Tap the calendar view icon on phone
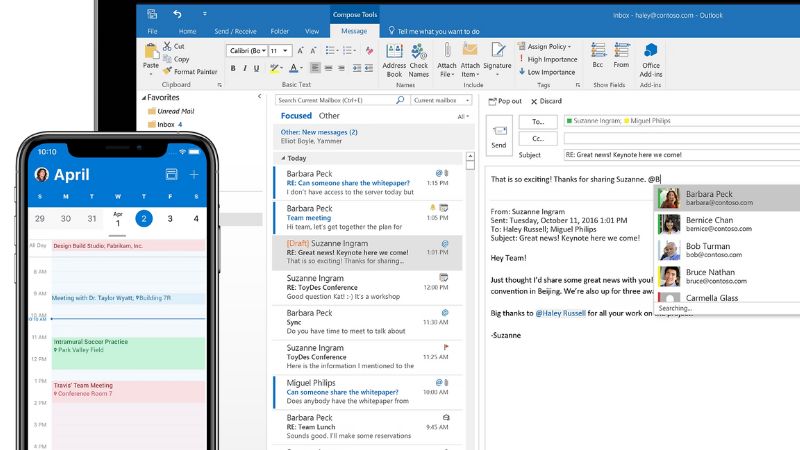 click(171, 174)
